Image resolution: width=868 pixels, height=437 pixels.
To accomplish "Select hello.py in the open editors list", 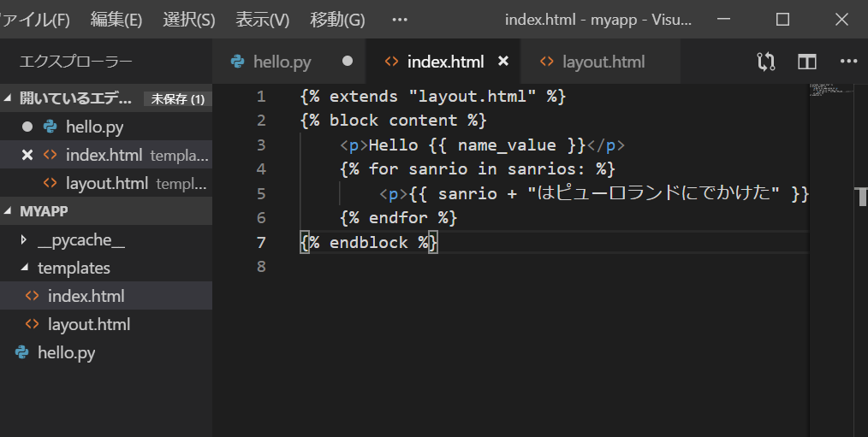I will (x=94, y=127).
